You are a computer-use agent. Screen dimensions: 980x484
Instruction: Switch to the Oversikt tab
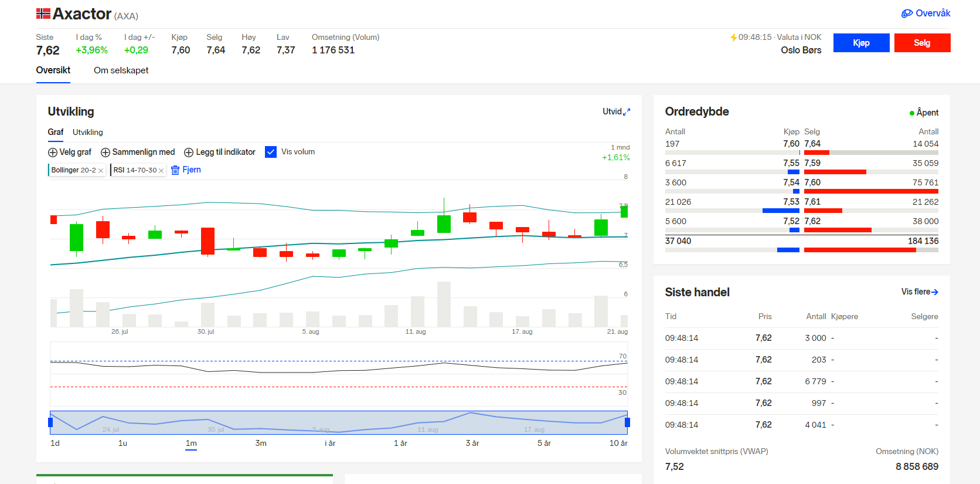coord(53,70)
